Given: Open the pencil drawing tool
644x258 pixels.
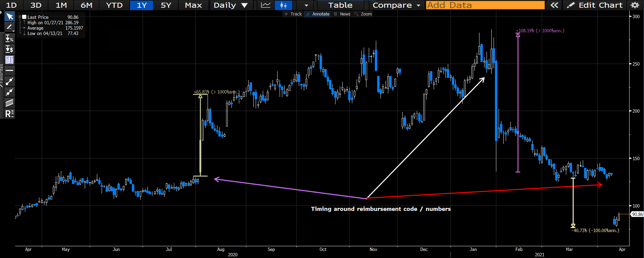Looking at the screenshot, I should (9, 27).
